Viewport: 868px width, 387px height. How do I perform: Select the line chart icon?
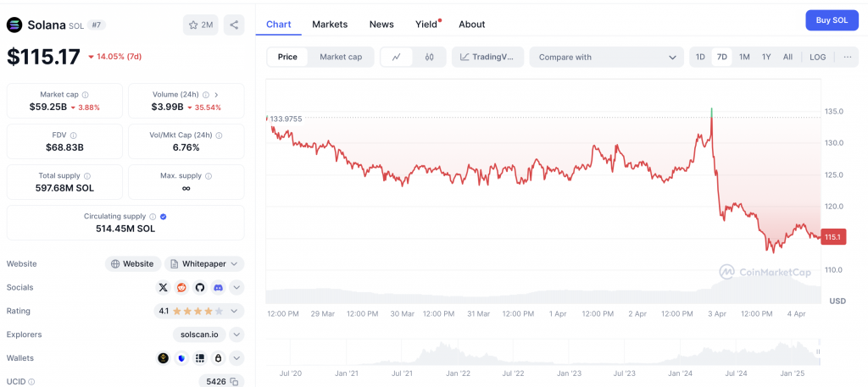point(397,57)
